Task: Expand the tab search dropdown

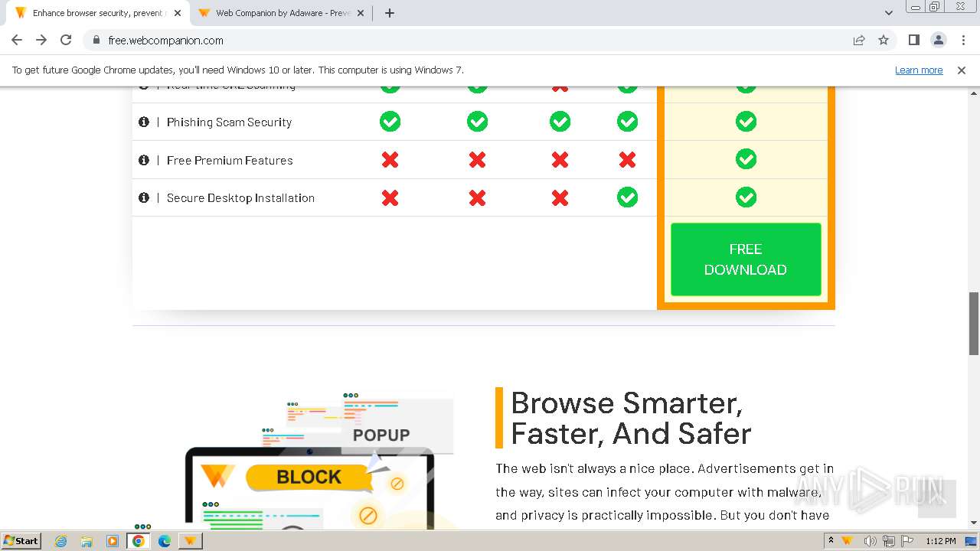Action: click(888, 13)
